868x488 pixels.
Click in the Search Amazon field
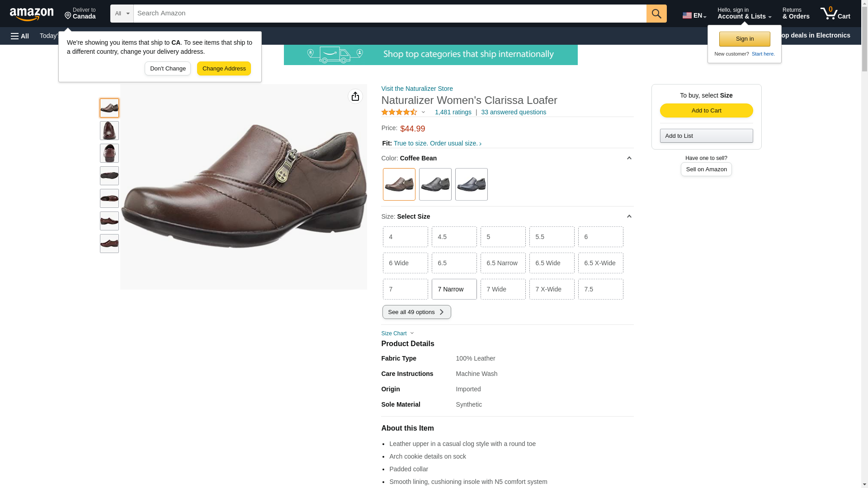pyautogui.click(x=389, y=14)
